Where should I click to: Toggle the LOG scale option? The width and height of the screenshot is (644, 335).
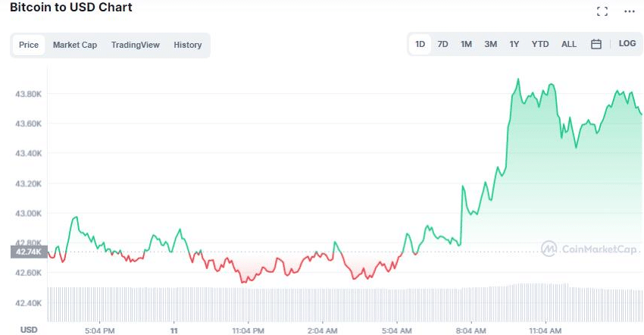tap(627, 43)
